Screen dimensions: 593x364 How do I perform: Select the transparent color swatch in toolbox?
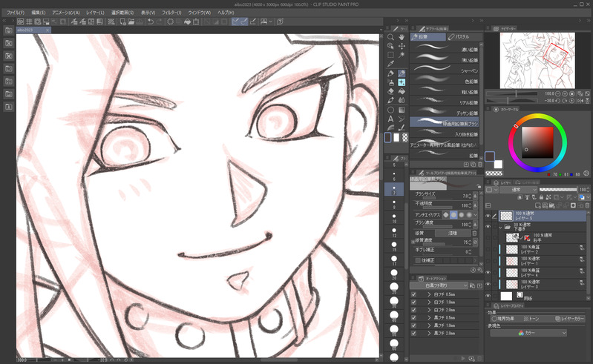pyautogui.click(x=405, y=138)
